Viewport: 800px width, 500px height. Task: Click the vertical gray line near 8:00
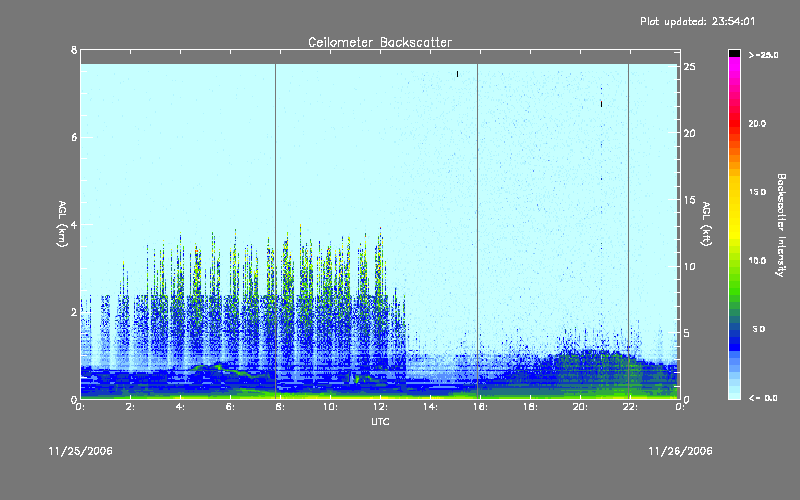click(x=276, y=231)
